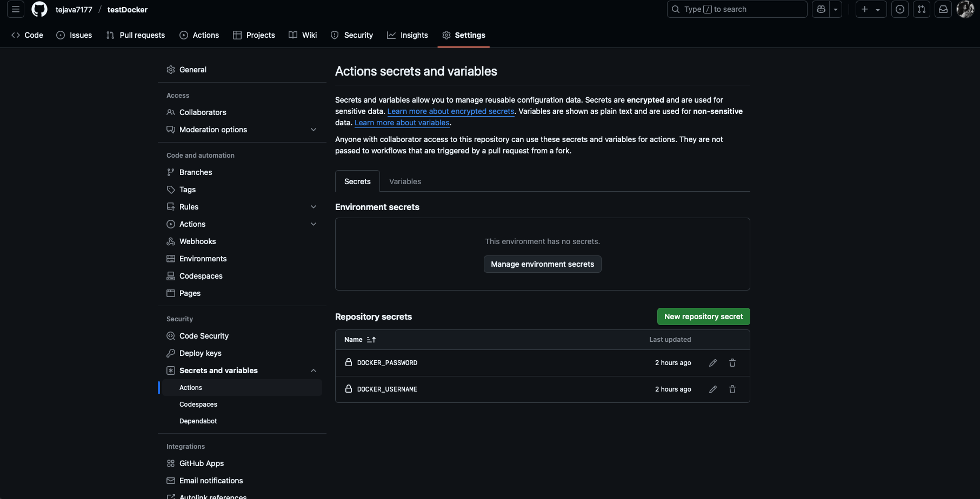Open the global Pull requests icon in header
This screenshot has width=980, height=499.
click(922, 9)
